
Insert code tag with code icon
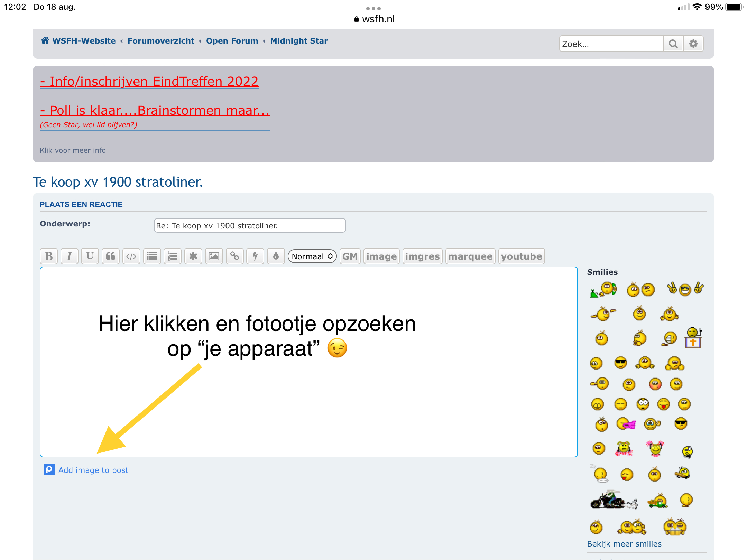(131, 256)
